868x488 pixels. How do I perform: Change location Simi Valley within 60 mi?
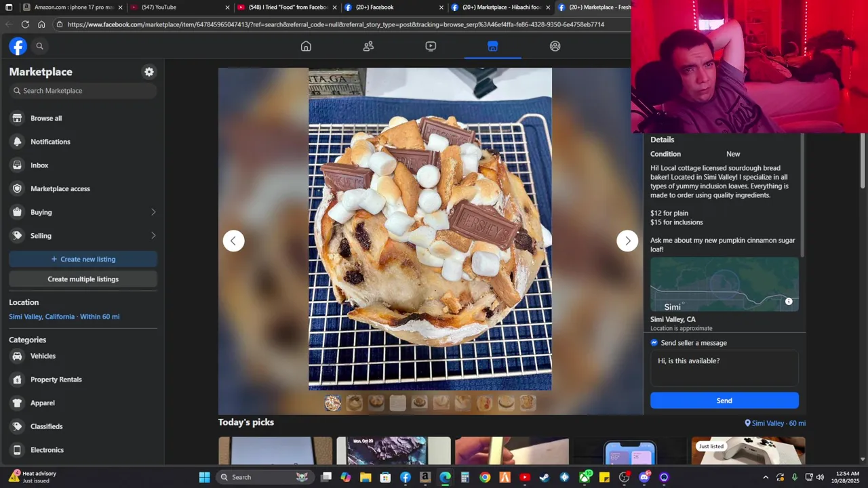[x=64, y=317]
